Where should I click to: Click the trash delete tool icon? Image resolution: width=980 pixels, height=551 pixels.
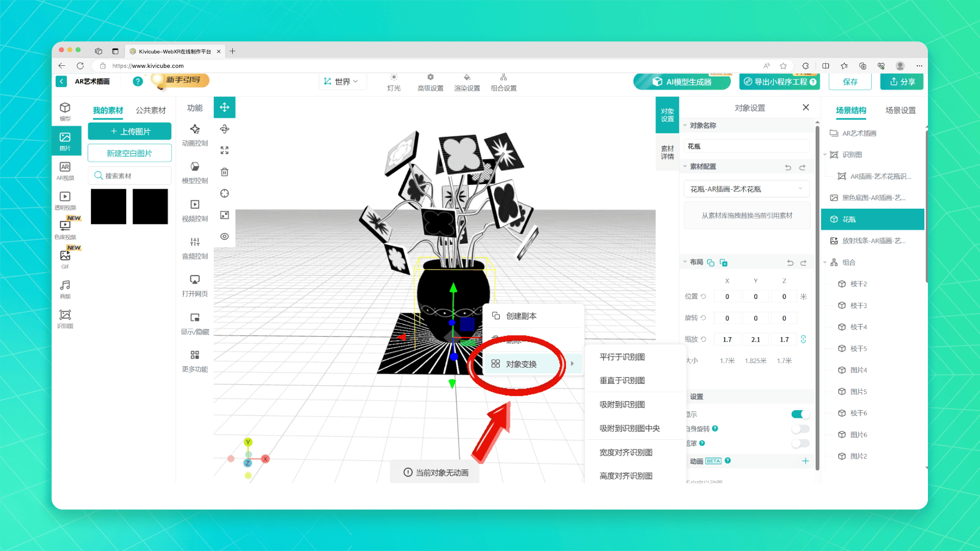coord(224,172)
